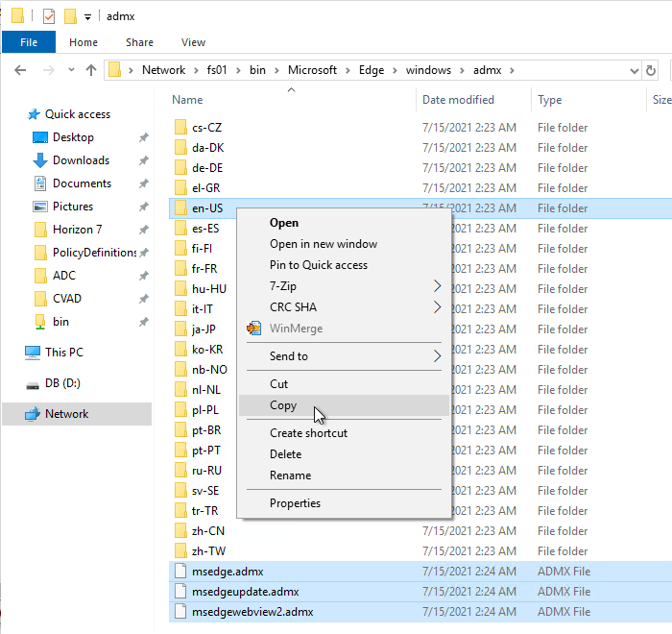Select the msedge.admx file icon
672x634 pixels.
[180, 572]
